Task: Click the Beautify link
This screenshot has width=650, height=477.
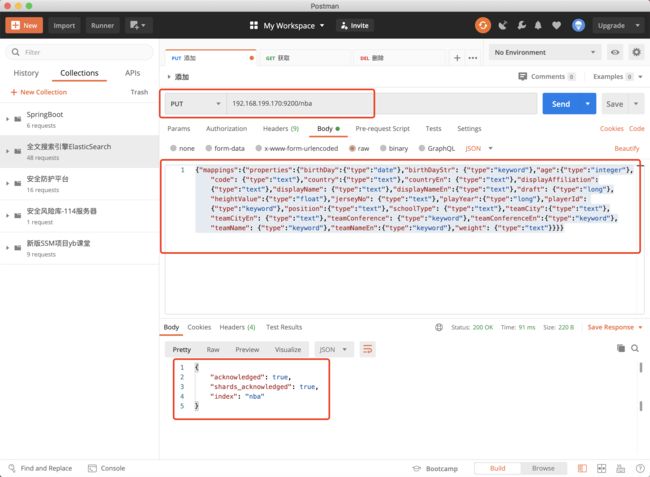Action: pos(626,148)
